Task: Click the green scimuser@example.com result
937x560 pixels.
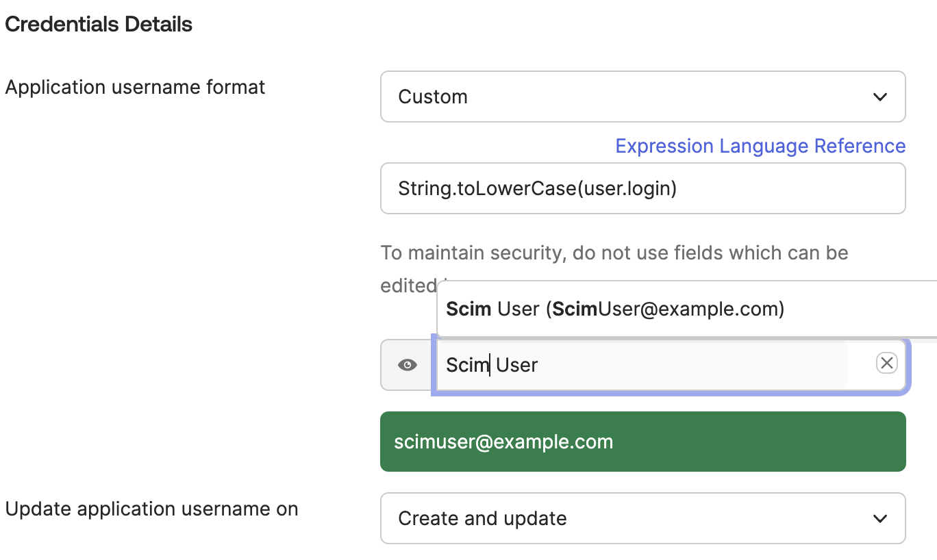Action: 642,442
